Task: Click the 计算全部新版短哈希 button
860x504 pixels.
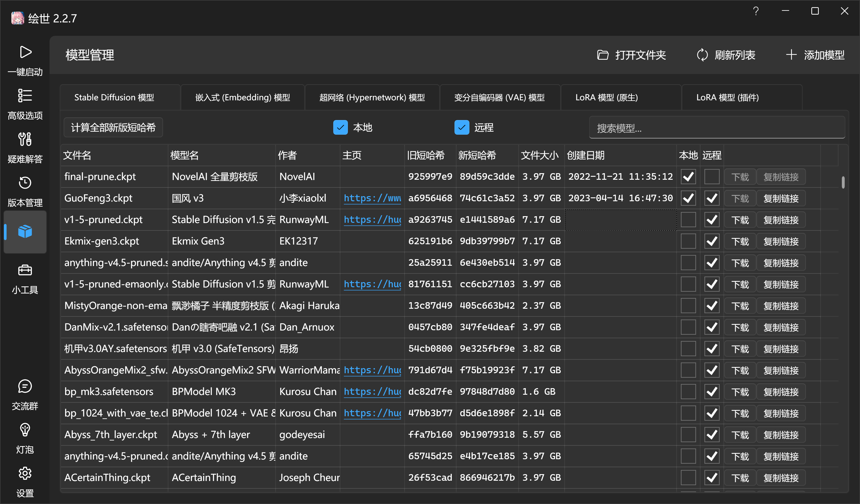Action: pos(113,127)
